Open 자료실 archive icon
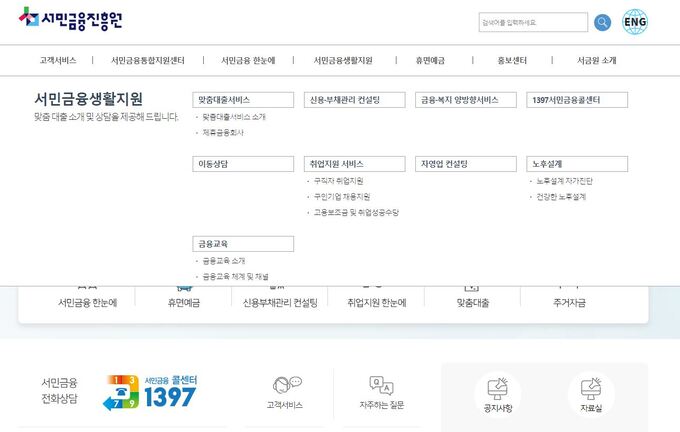The width and height of the screenshot is (680, 432). (x=591, y=388)
